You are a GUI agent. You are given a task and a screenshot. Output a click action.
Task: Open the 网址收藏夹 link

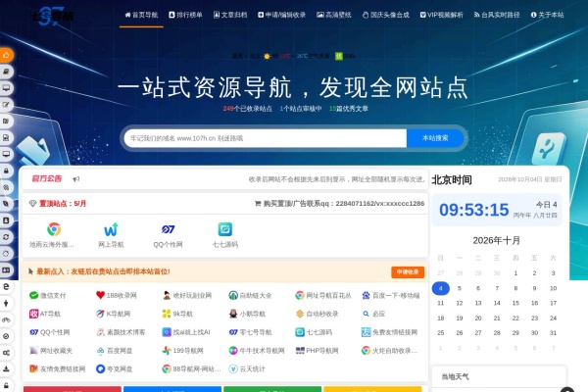point(51,351)
